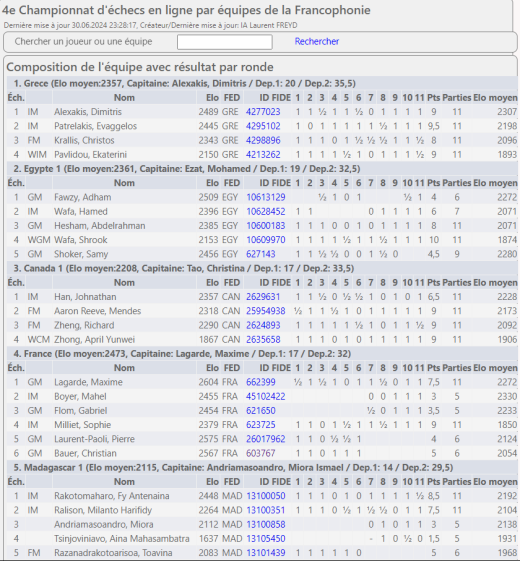Open FIDE ID 2624893 for Zheng, Richard

click(x=263, y=326)
